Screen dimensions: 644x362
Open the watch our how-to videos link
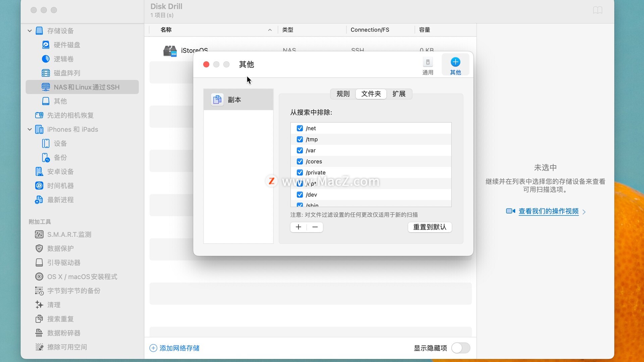coord(548,211)
